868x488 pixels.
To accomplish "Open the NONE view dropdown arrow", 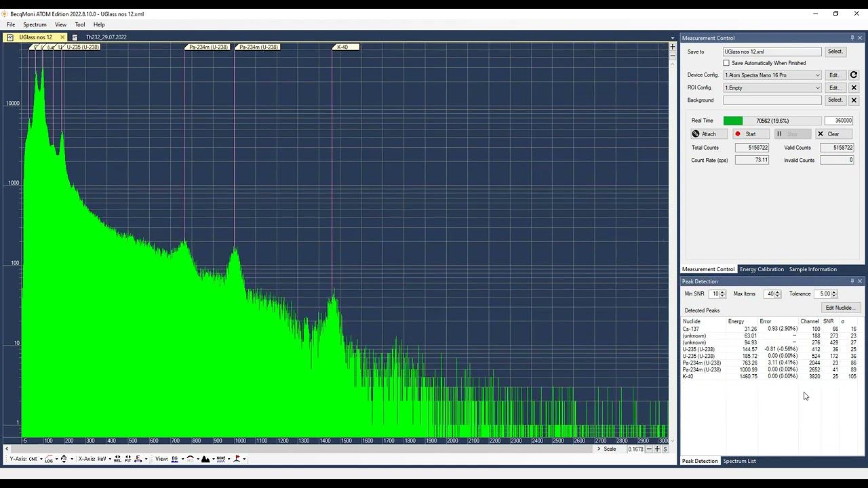I will (229, 459).
